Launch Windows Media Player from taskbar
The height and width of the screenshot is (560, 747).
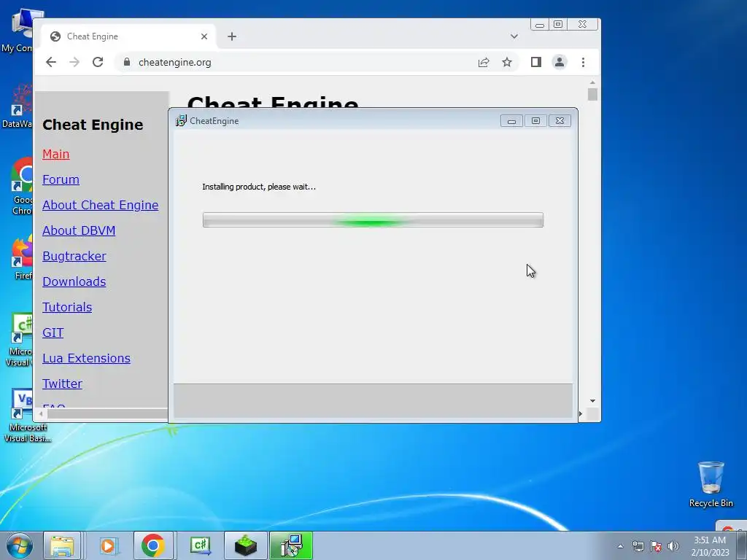pyautogui.click(x=108, y=545)
